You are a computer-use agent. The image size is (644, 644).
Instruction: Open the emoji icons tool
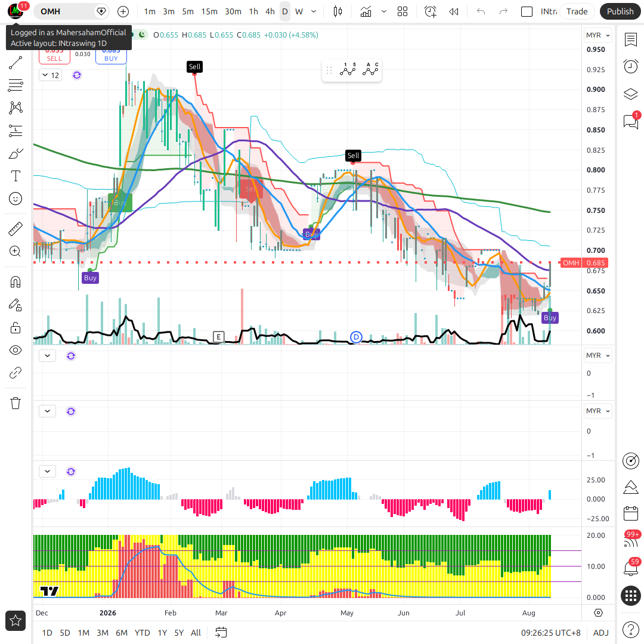(16, 199)
